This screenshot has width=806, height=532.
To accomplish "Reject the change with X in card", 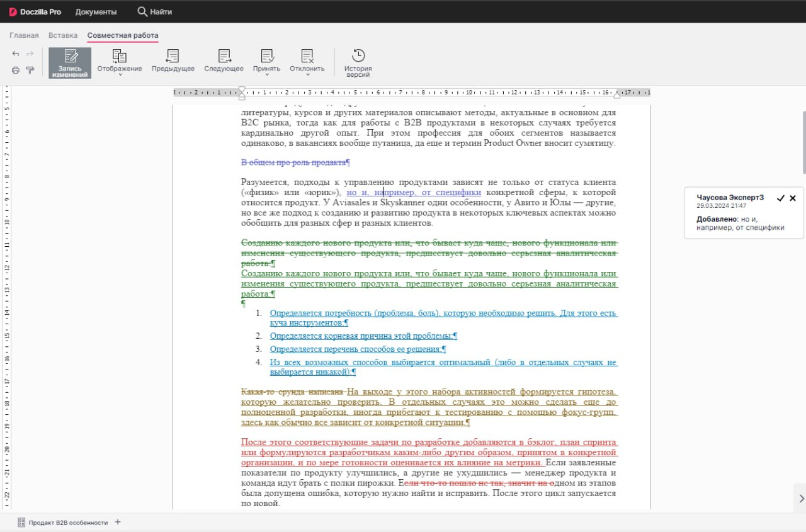I will click(x=793, y=198).
